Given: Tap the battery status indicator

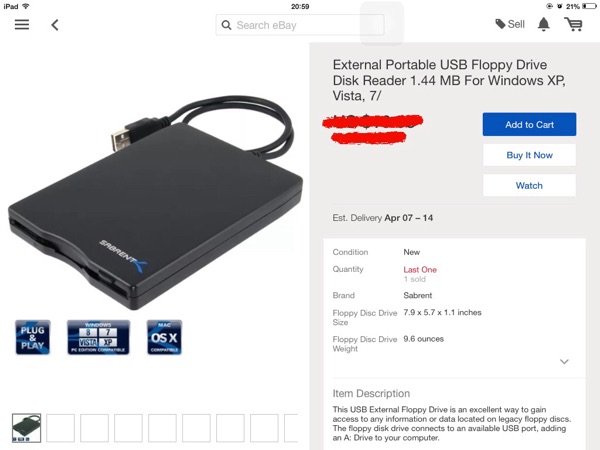Looking at the screenshot, I should click(589, 6).
